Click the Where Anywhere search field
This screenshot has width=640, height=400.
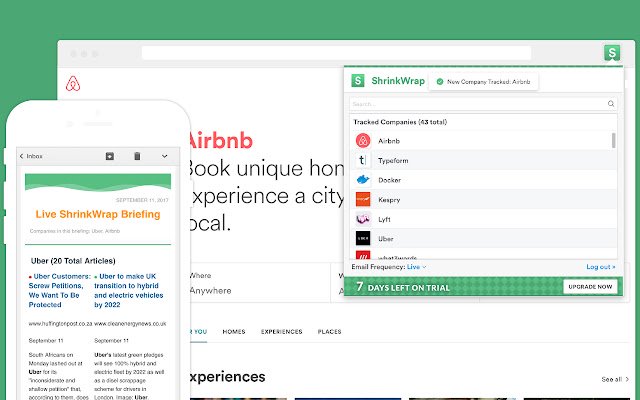[260, 283]
